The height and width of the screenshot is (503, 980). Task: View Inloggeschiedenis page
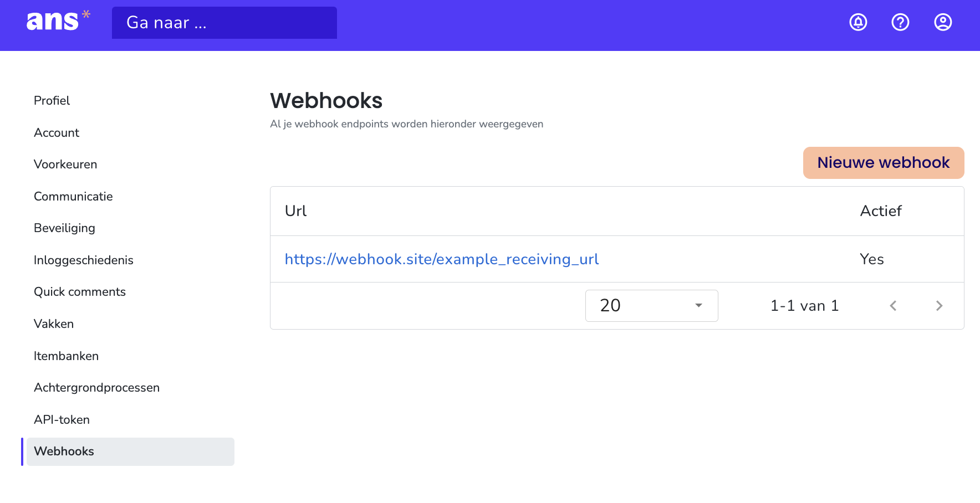click(x=84, y=260)
